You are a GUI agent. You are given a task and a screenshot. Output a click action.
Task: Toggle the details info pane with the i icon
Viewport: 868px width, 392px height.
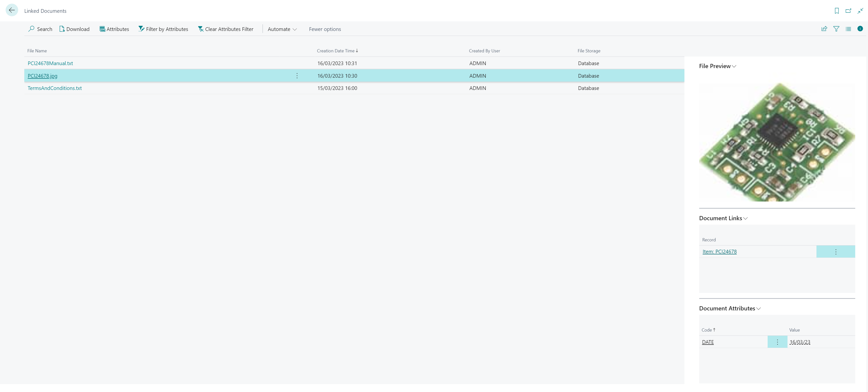tap(860, 29)
